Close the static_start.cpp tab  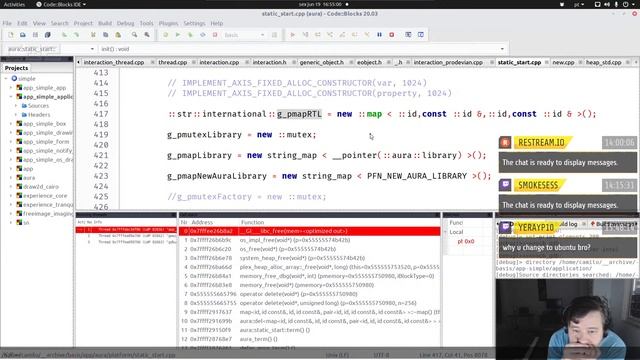(x=547, y=62)
